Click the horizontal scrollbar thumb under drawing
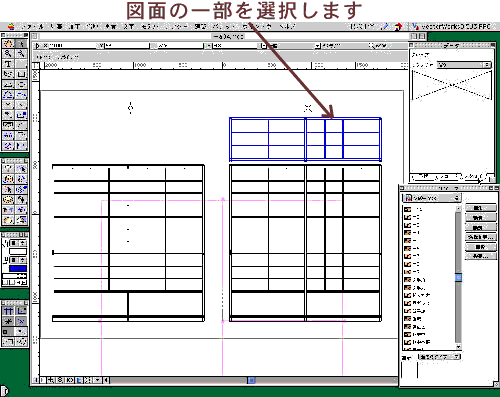This screenshot has height=397, width=500. 251,380
